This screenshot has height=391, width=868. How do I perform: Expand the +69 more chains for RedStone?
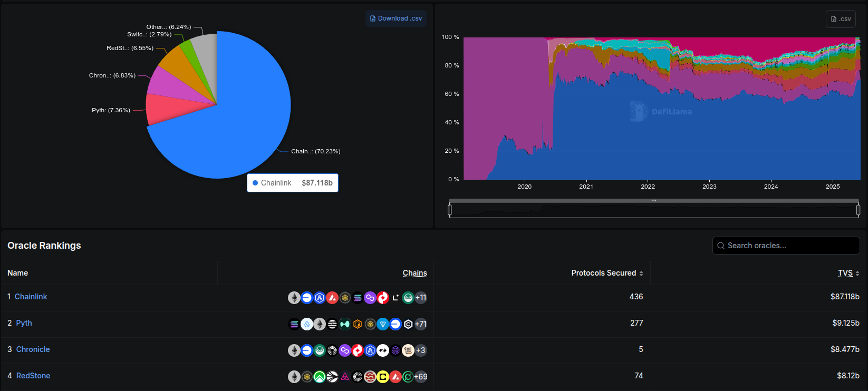pos(421,377)
